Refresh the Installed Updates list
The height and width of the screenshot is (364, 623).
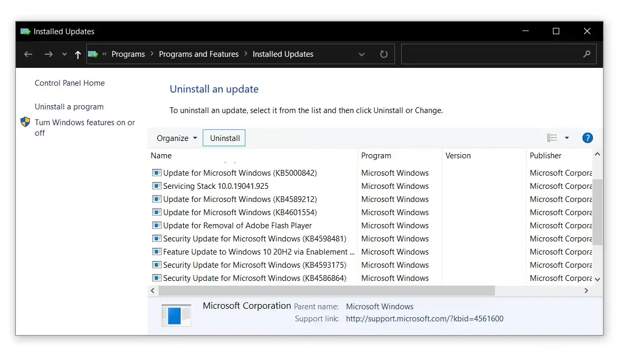(x=383, y=54)
